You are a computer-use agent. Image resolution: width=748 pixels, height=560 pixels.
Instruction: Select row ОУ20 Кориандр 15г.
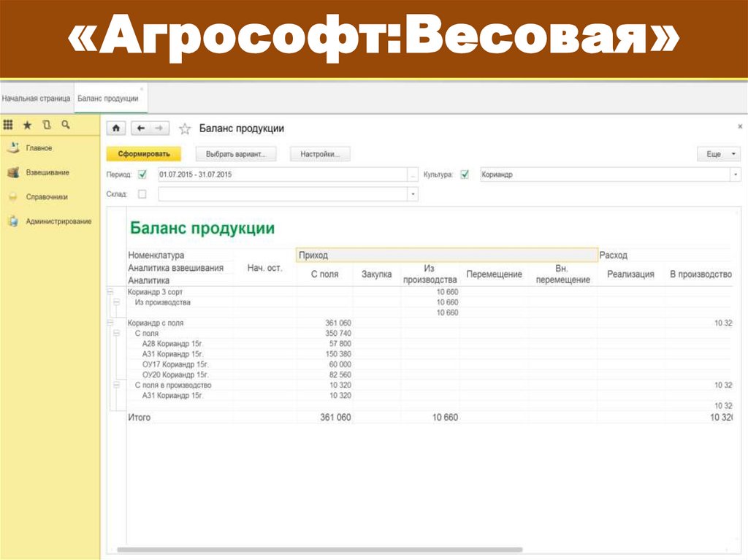click(175, 375)
